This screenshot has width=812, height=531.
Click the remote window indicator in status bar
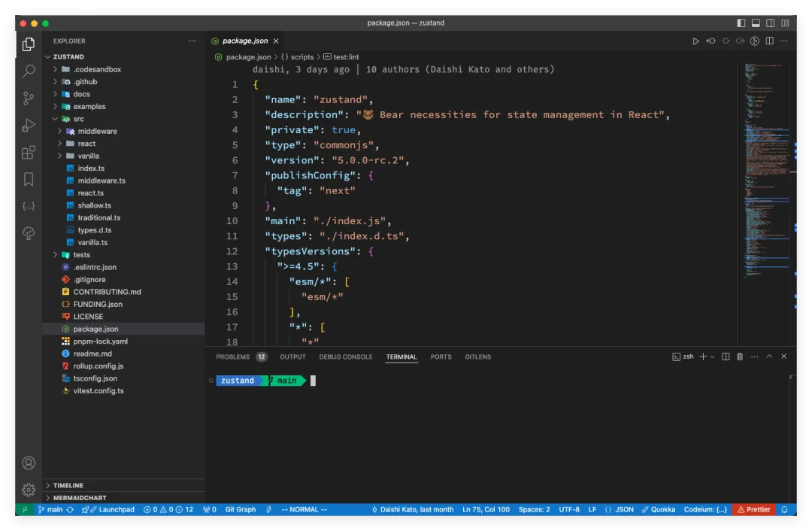[24, 510]
